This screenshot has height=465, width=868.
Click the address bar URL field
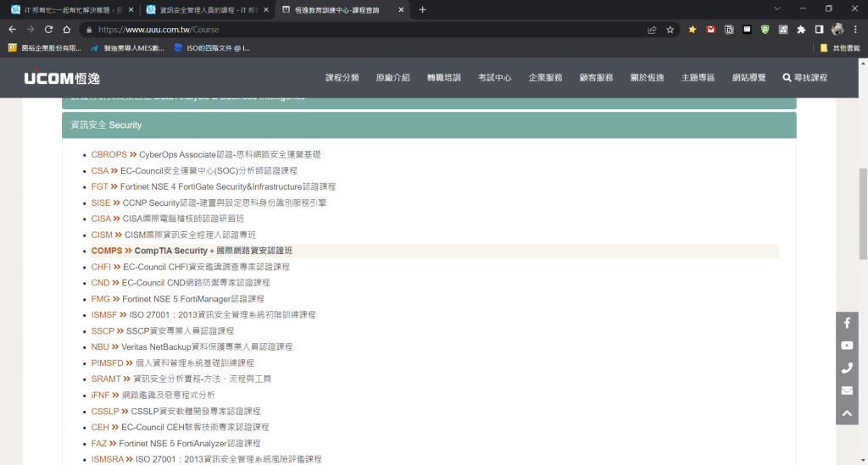[x=365, y=30]
